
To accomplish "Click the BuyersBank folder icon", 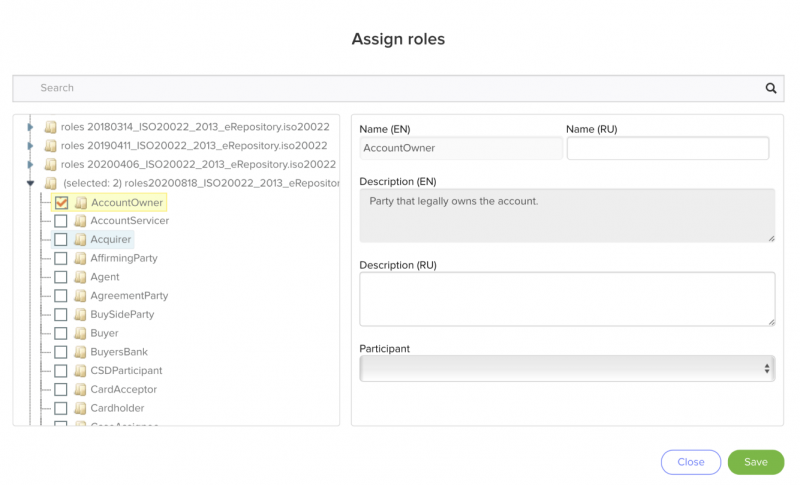I will coord(80,352).
